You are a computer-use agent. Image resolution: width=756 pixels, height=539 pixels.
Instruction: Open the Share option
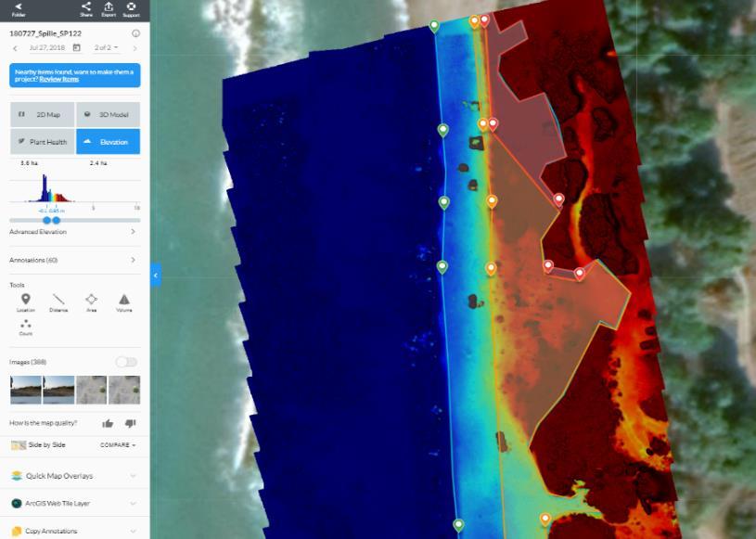pos(86,9)
